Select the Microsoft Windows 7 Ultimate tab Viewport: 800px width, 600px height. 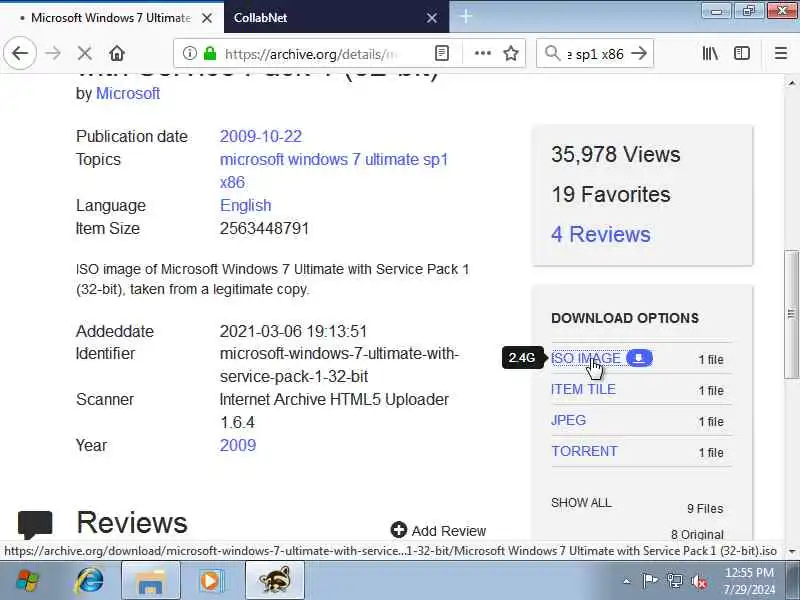[112, 17]
